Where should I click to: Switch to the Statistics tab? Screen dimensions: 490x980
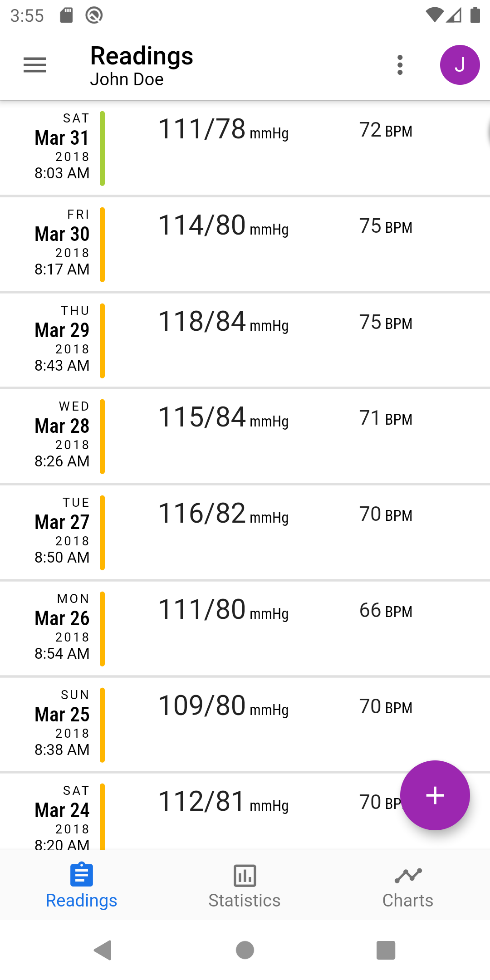[245, 900]
